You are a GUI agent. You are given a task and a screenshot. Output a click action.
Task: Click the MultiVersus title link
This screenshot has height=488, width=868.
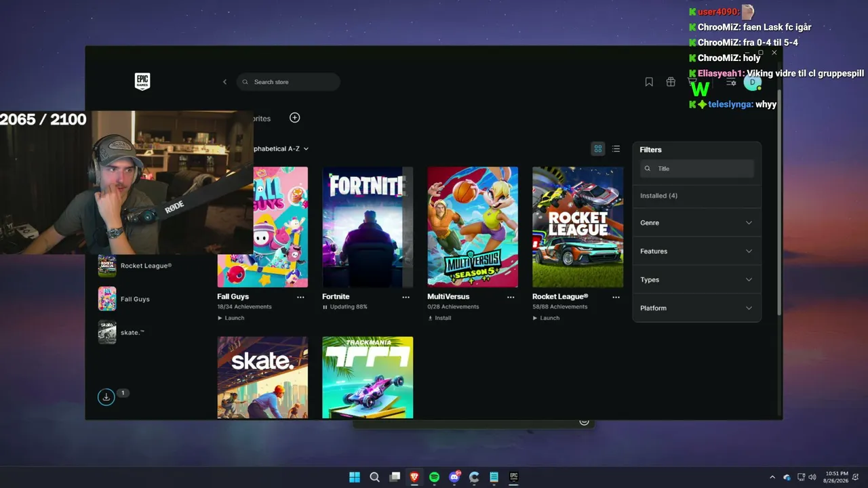click(448, 297)
